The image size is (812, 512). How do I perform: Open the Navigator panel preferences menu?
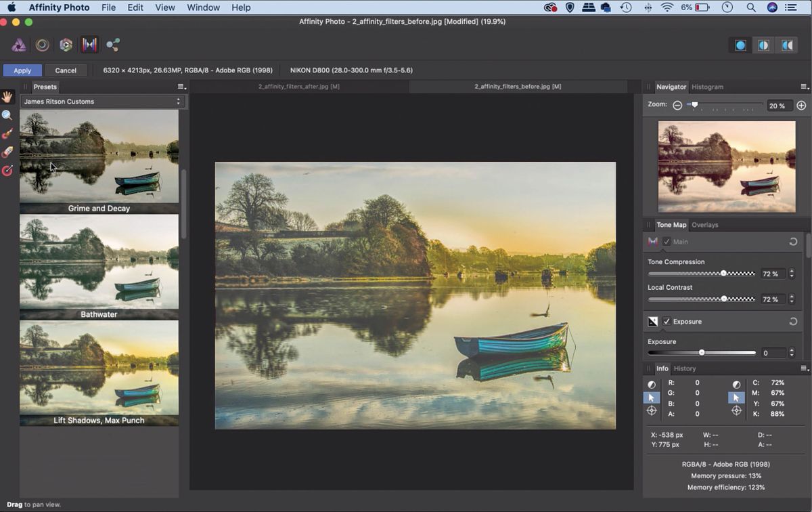coord(803,87)
